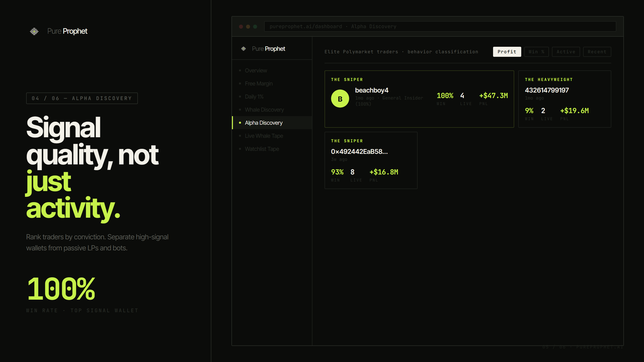Open Overview in the sidebar

256,71
